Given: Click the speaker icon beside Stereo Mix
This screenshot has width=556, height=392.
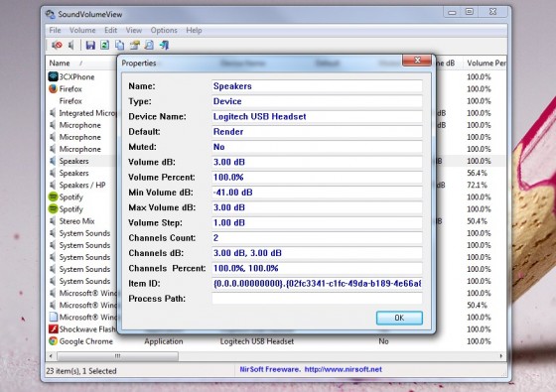Looking at the screenshot, I should [53, 220].
